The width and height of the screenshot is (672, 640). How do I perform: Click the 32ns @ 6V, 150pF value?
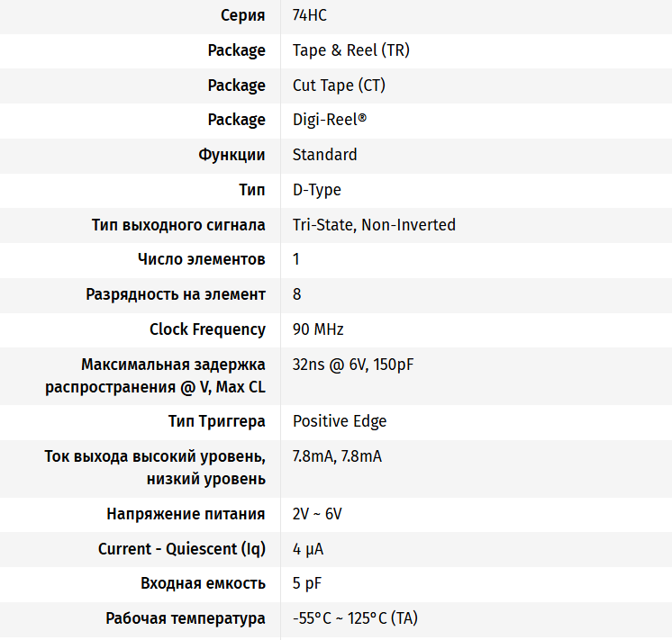[353, 365]
